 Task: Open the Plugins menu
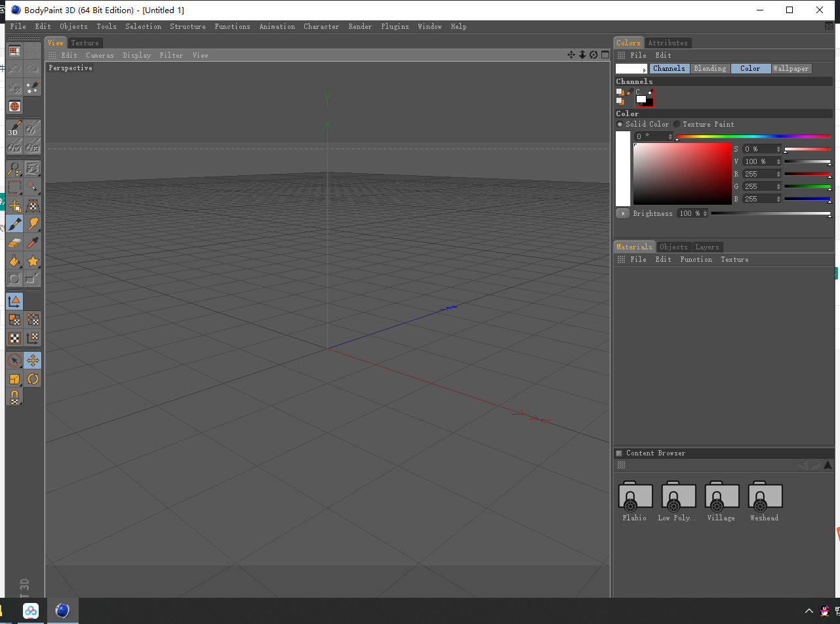pyautogui.click(x=395, y=26)
